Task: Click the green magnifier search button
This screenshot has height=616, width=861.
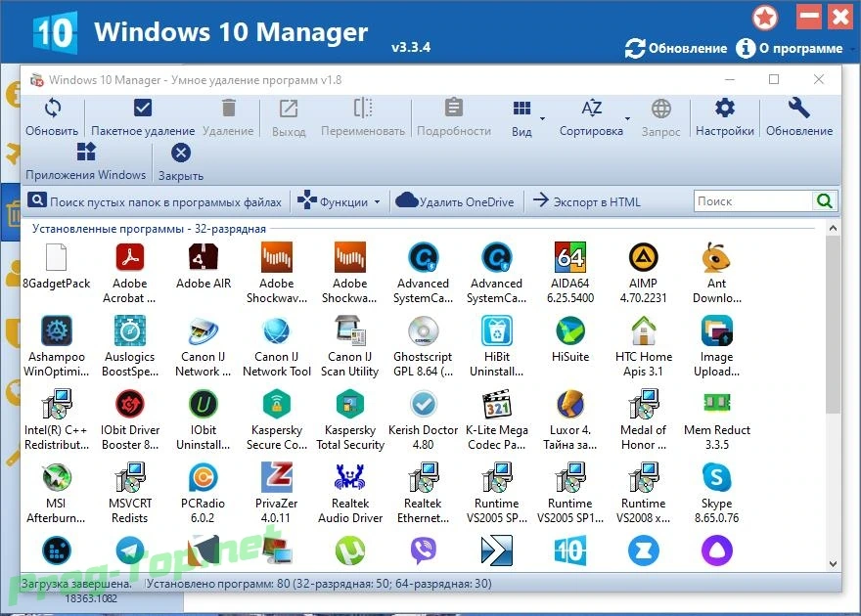Action: click(824, 201)
